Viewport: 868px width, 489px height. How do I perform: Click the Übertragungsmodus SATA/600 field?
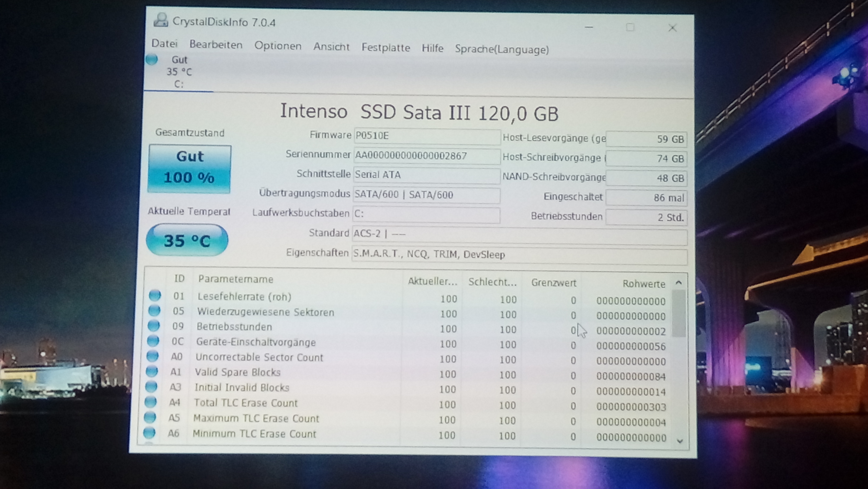[x=427, y=195]
